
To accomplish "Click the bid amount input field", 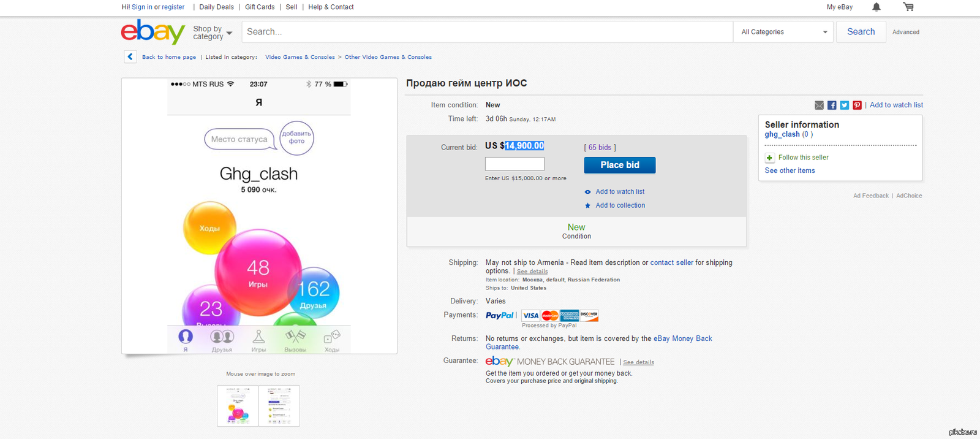I will point(514,164).
